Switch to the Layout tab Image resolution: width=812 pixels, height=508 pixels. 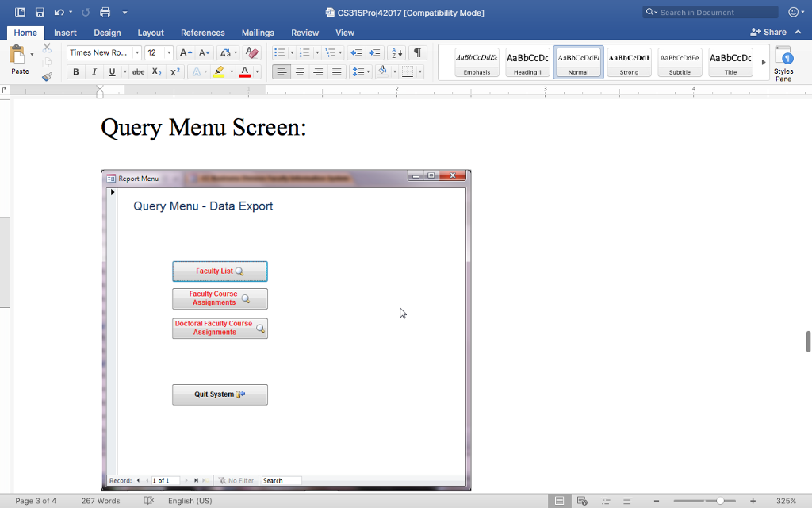pyautogui.click(x=151, y=33)
